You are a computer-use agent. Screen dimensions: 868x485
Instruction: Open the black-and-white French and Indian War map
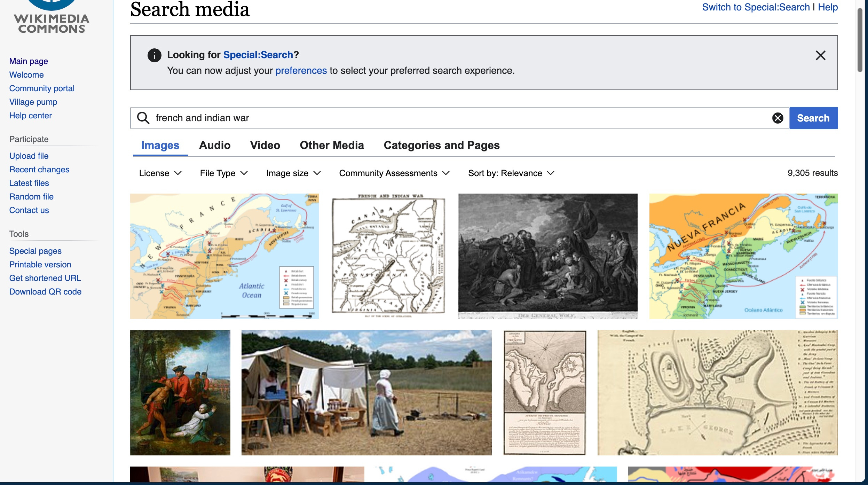pyautogui.click(x=388, y=256)
